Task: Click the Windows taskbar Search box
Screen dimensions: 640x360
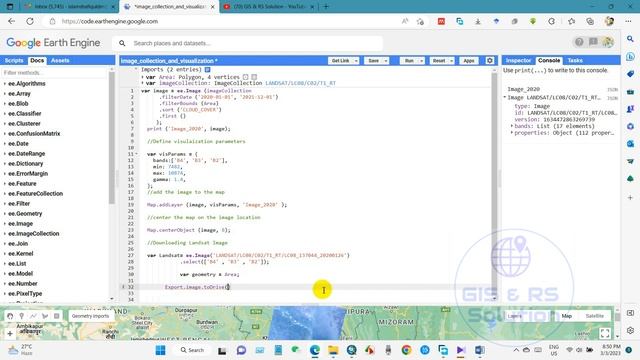Action: click(x=192, y=350)
